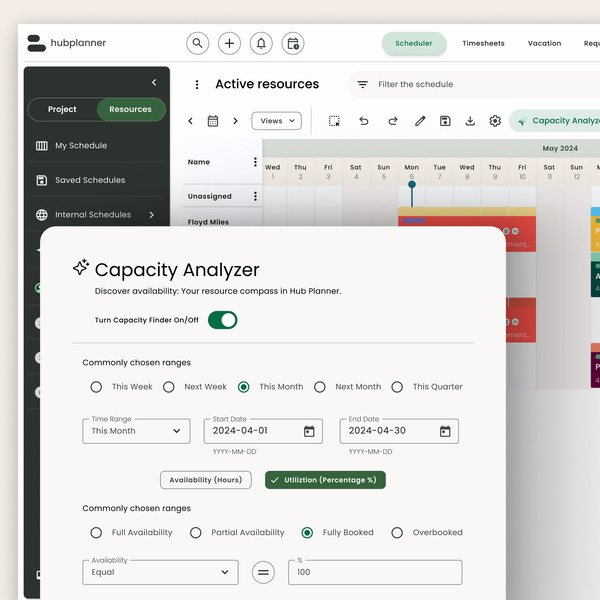This screenshot has height=600, width=600.
Task: Click the Start Date input field
Action: (263, 431)
